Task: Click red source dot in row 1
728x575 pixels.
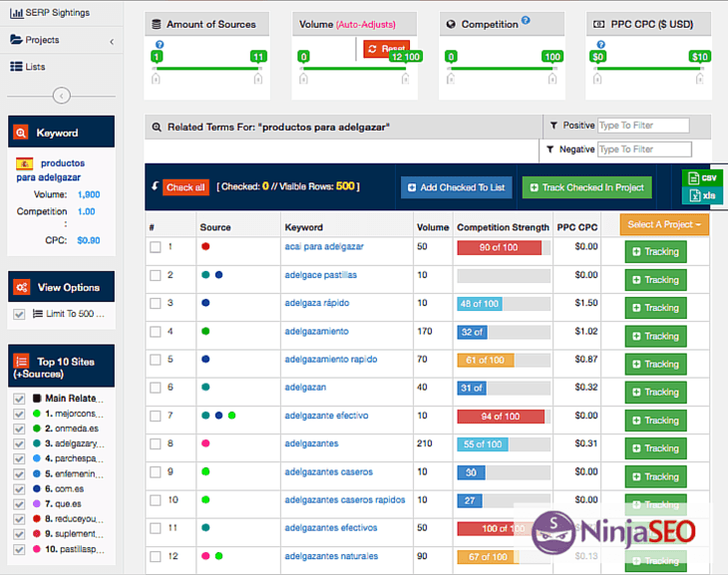Action: tap(205, 246)
